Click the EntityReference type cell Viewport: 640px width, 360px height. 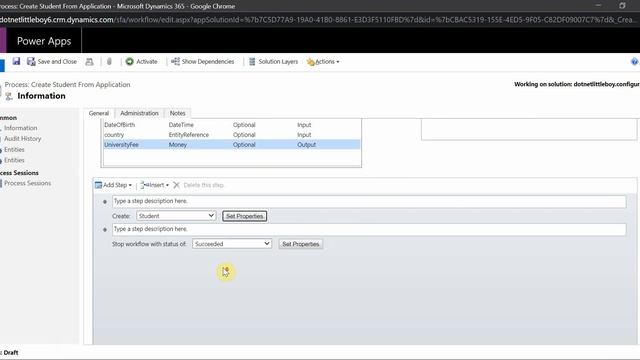(x=189, y=135)
